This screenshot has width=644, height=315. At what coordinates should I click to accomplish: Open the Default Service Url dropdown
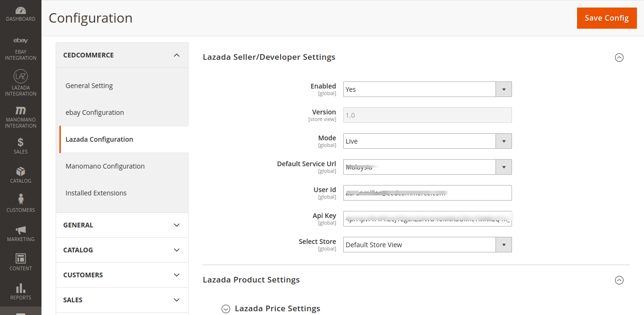(427, 167)
